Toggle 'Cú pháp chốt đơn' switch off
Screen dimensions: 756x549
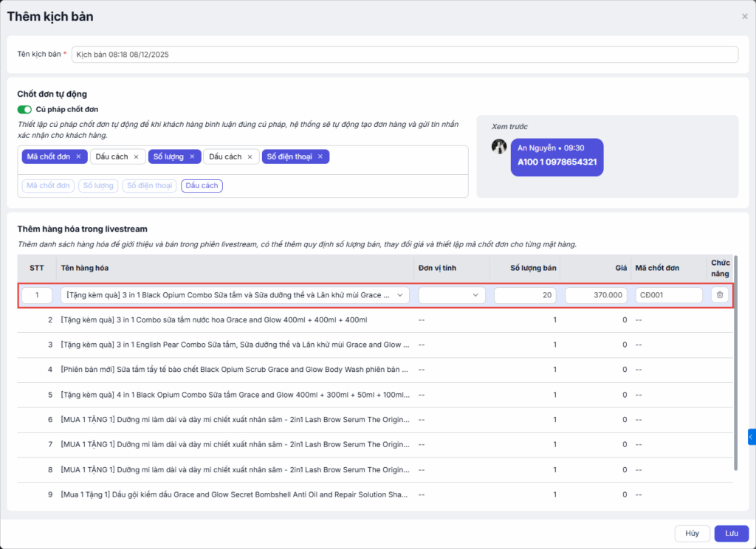(24, 110)
